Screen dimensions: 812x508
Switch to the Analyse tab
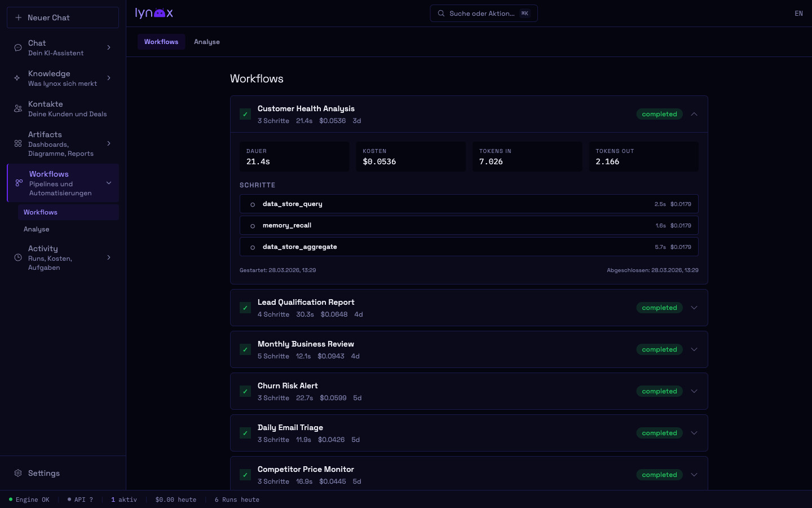point(207,41)
